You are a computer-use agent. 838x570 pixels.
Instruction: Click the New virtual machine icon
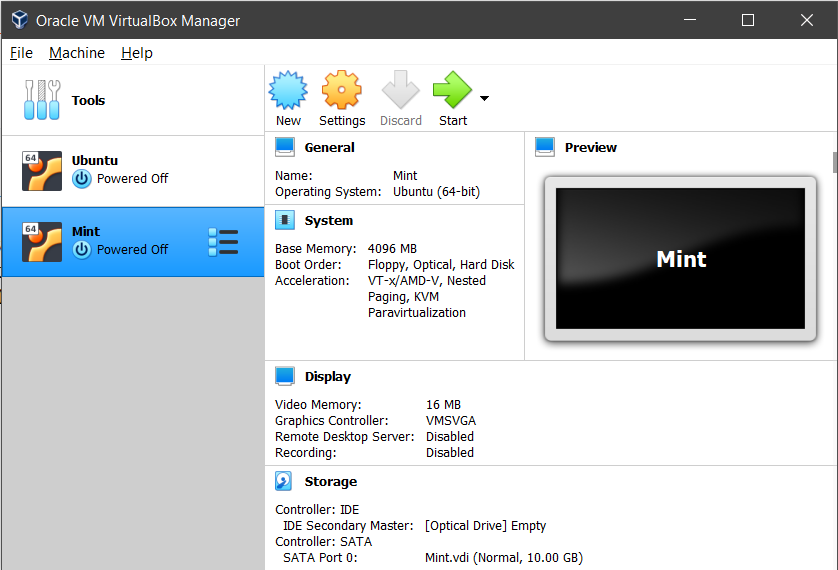coord(288,90)
